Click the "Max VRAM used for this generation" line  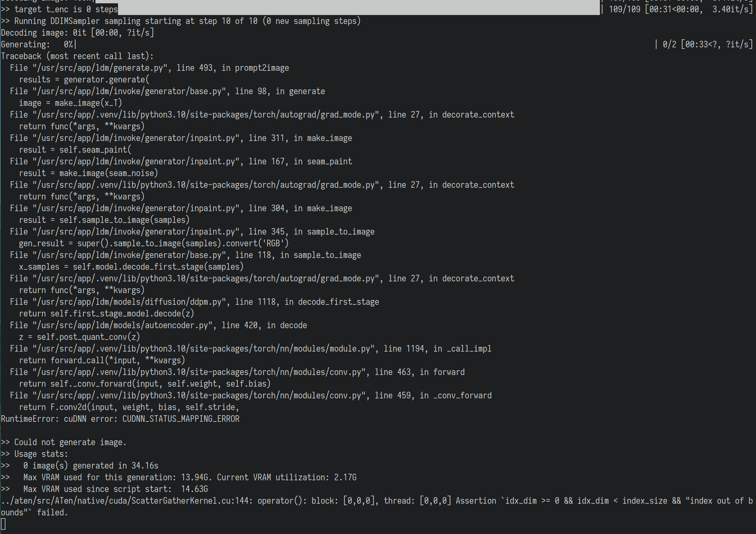179,477
